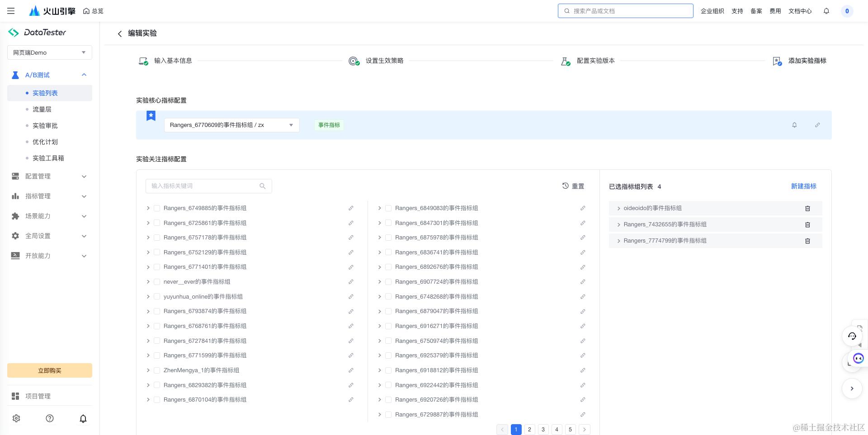Expand the 指标管理 sidebar menu
The height and width of the screenshot is (435, 868).
coord(50,196)
